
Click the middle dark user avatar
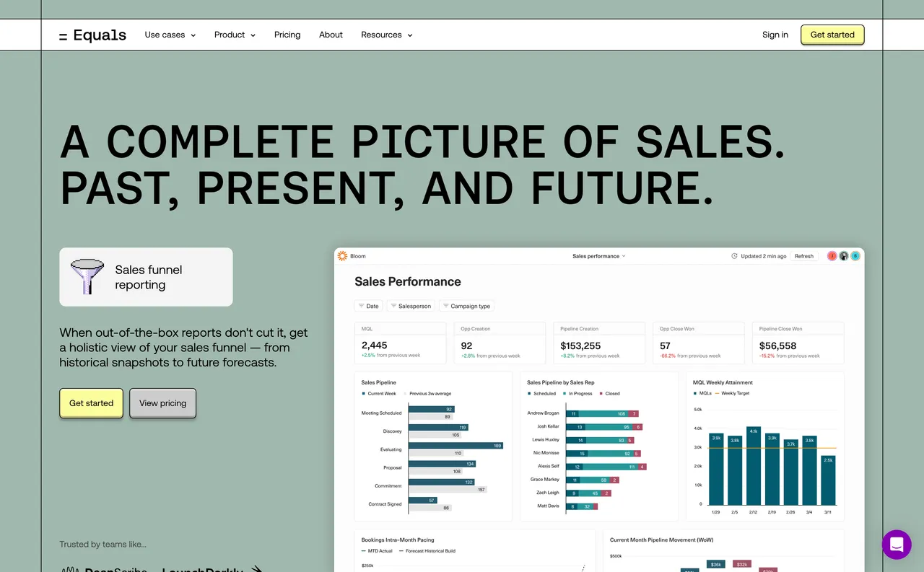coord(843,256)
